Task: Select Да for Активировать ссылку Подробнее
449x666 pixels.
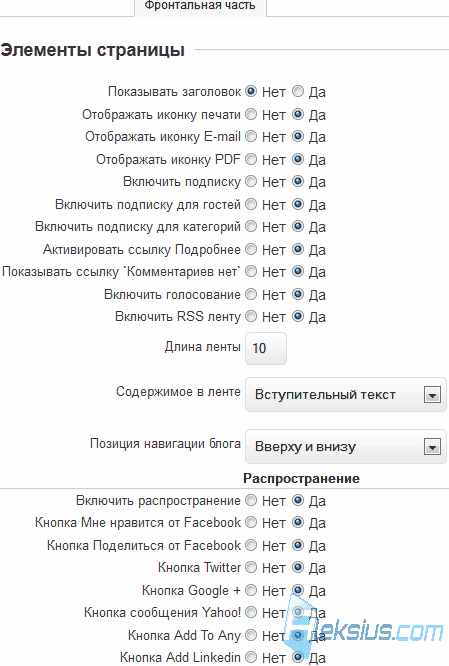Action: 298,249
